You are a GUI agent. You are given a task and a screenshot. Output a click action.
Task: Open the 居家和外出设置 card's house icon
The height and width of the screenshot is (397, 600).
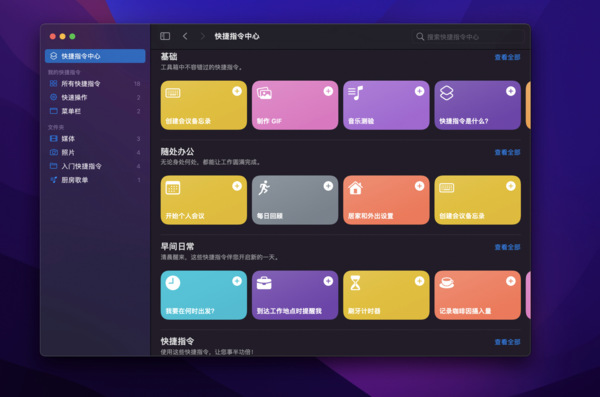[x=355, y=188]
